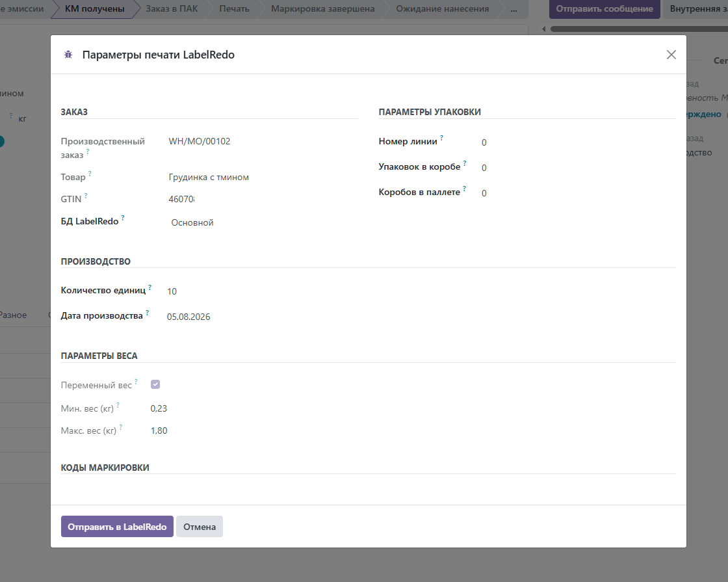This screenshot has height=582, width=728.
Task: Click the help mark beside Номер линии
Action: point(441,137)
